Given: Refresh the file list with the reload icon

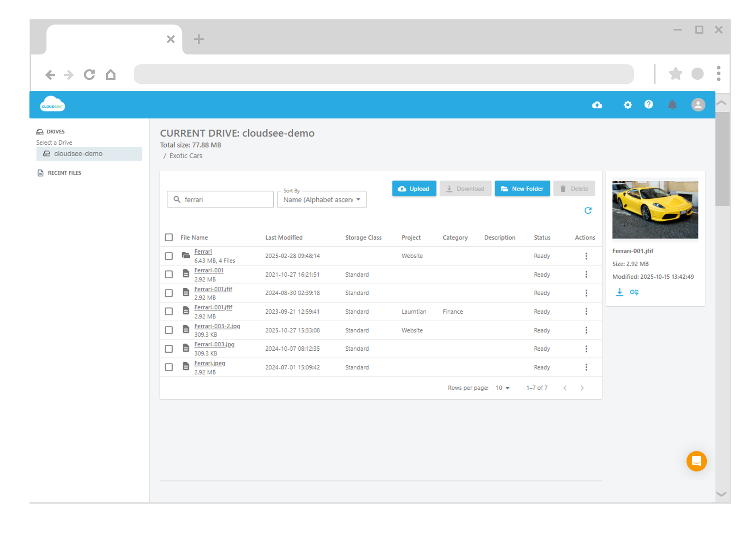Looking at the screenshot, I should click(x=588, y=210).
